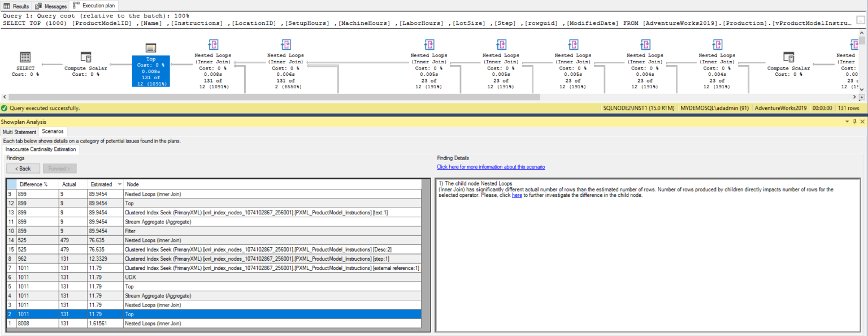Unpin the Showplan Analysis panel
This screenshot has height=336, width=868.
854,122
